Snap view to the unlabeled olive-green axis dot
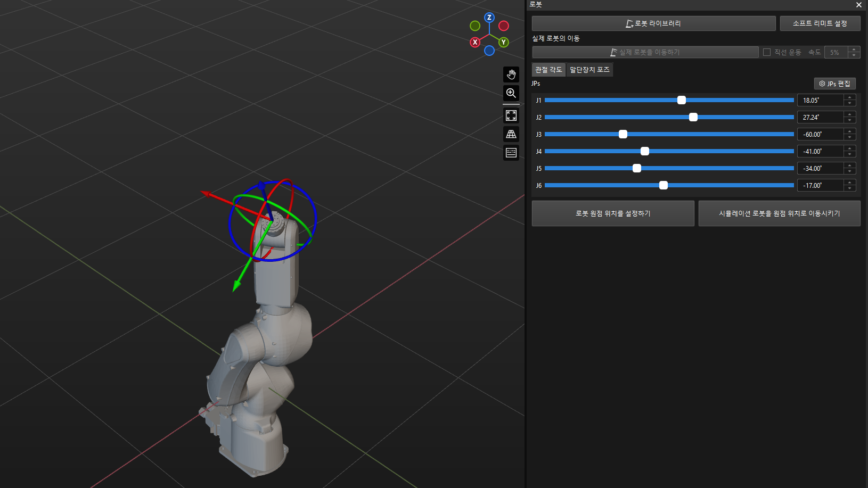Screen dimensions: 868x488 475,26
